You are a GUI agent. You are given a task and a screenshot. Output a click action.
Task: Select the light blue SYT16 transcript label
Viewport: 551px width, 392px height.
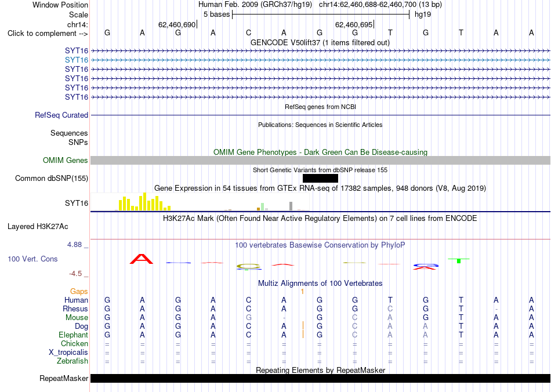pyautogui.click(x=76, y=60)
